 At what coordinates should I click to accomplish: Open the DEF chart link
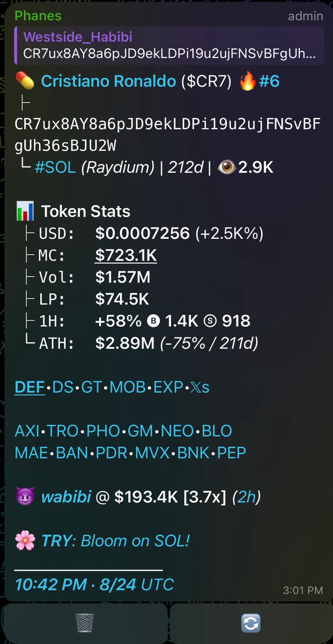[29, 387]
